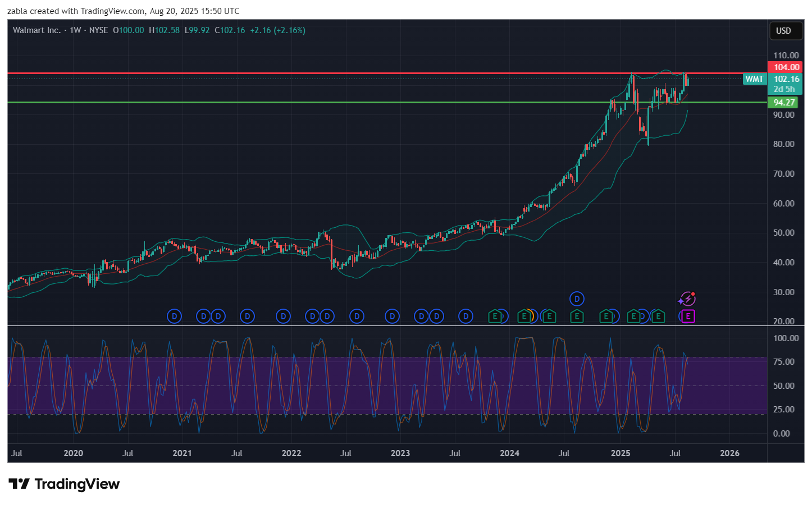812x505 pixels.
Task: Select the green 94.27 price label
Action: point(783,103)
